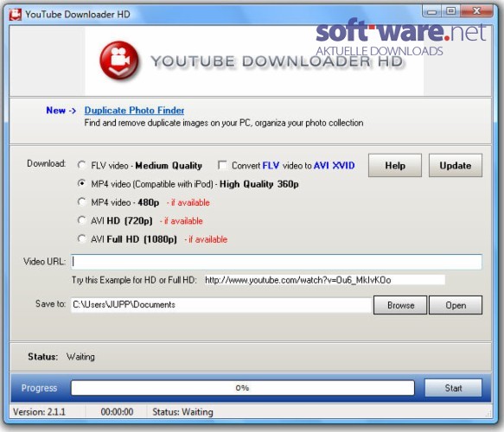The height and width of the screenshot is (432, 504).
Task: Select FLV video Medium Quality option
Action: pos(81,165)
